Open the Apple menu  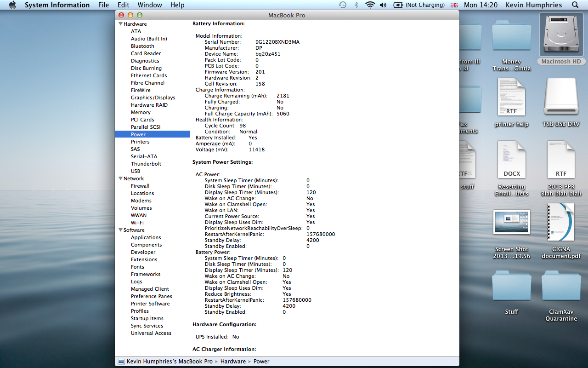pyautogui.click(x=12, y=5)
